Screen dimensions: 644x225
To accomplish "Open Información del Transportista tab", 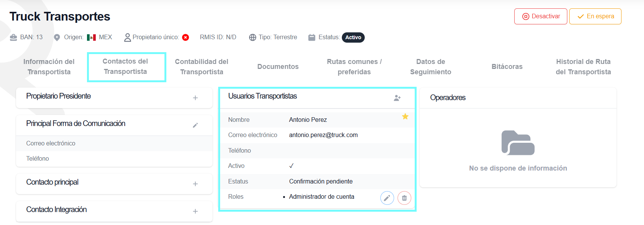I will point(49,67).
